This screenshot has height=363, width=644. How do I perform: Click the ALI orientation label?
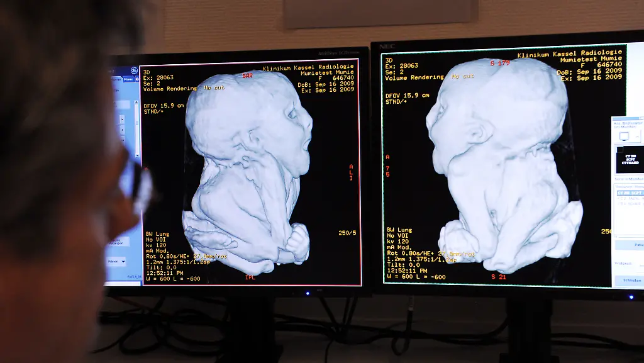[x=351, y=172]
